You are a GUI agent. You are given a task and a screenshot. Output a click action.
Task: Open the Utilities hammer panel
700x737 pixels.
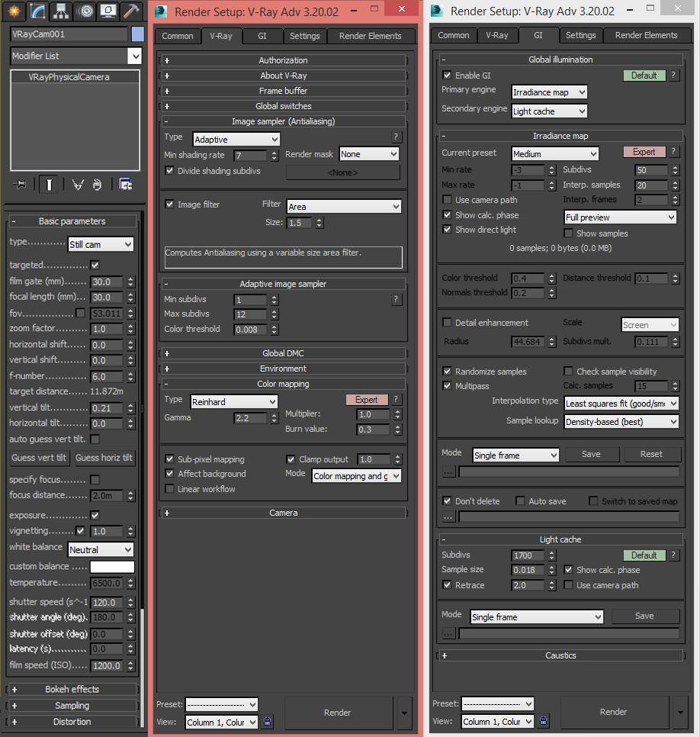[x=131, y=11]
